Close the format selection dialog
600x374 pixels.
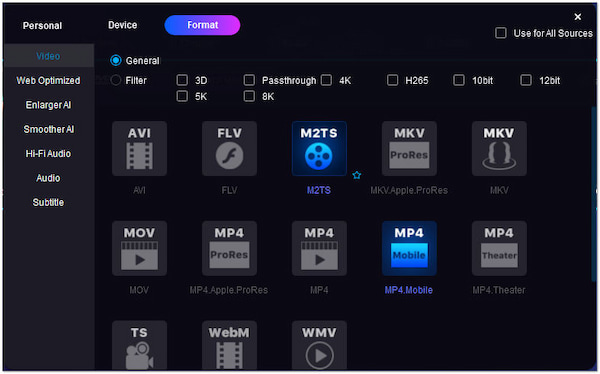(578, 16)
